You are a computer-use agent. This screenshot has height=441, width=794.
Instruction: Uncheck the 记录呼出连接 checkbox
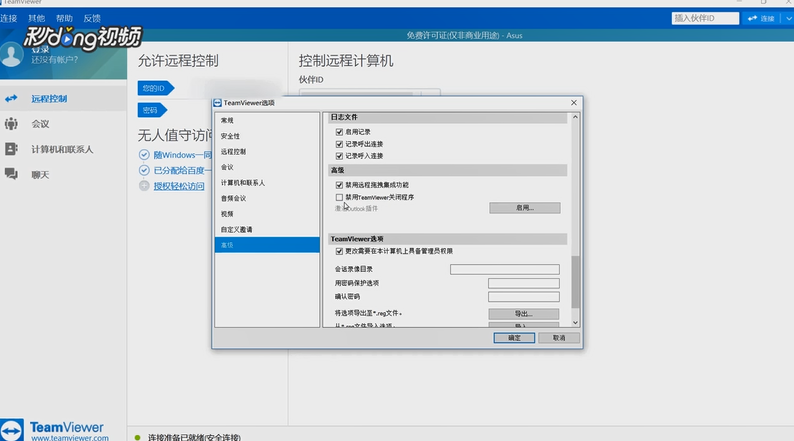[x=339, y=144]
